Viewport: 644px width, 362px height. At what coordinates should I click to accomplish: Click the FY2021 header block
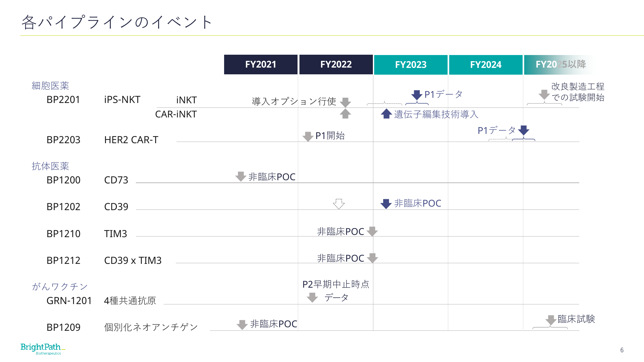point(261,65)
